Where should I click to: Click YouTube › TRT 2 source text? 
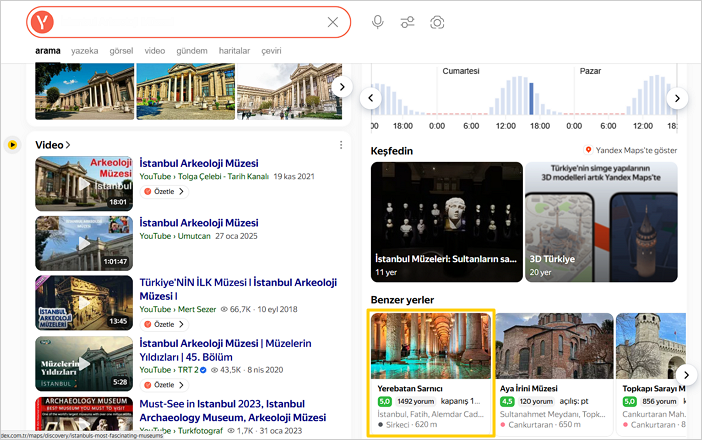169,370
